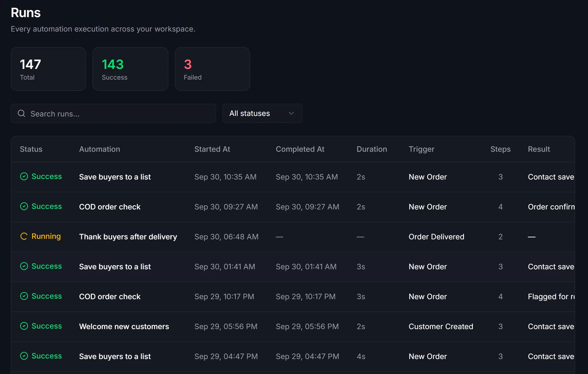Click the Status column header
This screenshot has height=374, width=588.
pyautogui.click(x=31, y=149)
